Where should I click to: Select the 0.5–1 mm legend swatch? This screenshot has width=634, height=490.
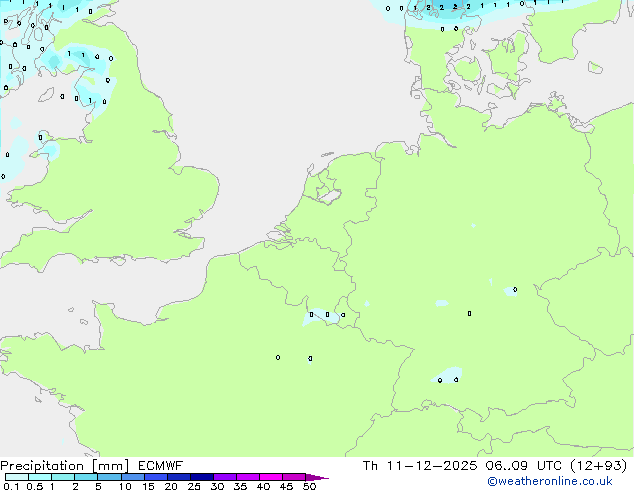40,477
